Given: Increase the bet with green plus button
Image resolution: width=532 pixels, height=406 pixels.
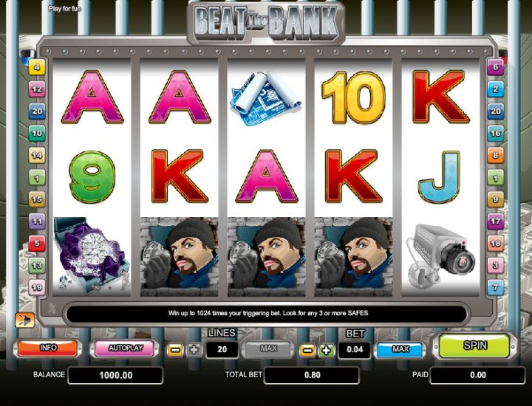Looking at the screenshot, I should [327, 350].
